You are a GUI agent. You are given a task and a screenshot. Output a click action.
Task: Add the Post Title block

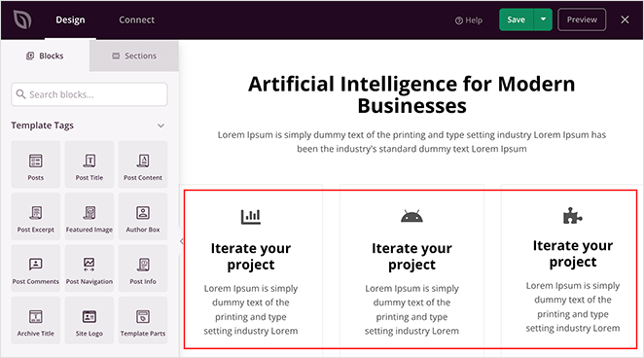click(x=89, y=164)
